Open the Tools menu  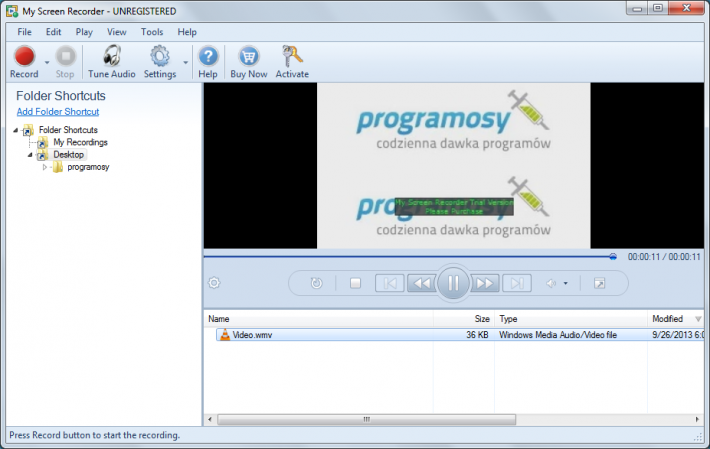coord(152,32)
